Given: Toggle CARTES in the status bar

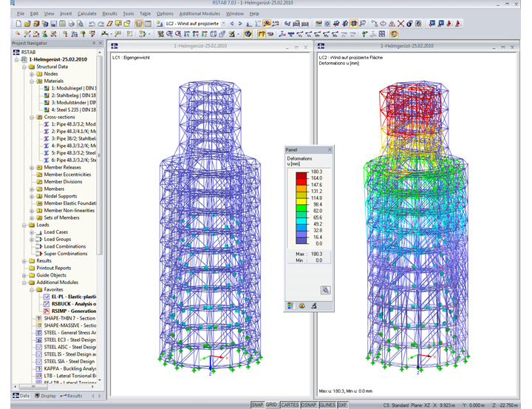Looking at the screenshot, I should (x=290, y=405).
